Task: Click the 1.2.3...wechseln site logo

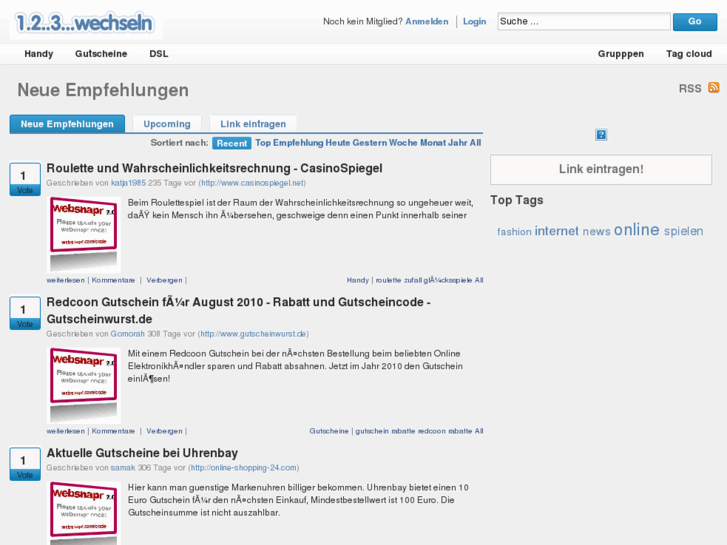Action: tap(84, 22)
